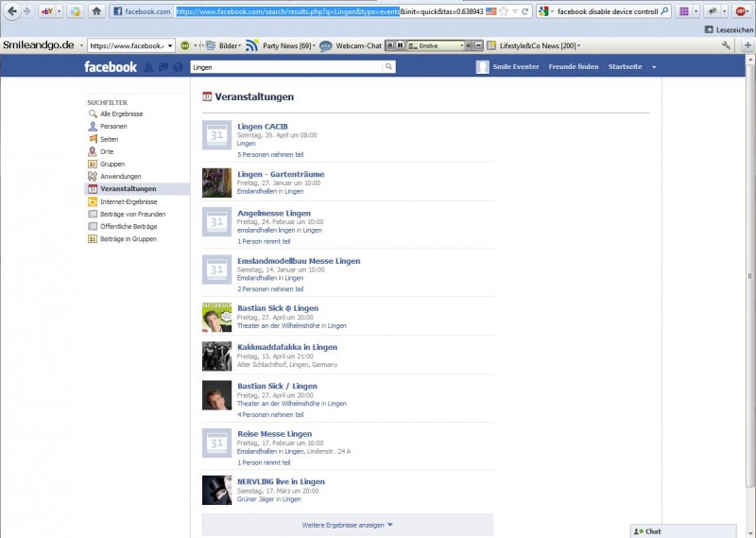Click Weitere Ergebnisse anzeigen button
Screen dimensions: 756x538
pos(348,525)
